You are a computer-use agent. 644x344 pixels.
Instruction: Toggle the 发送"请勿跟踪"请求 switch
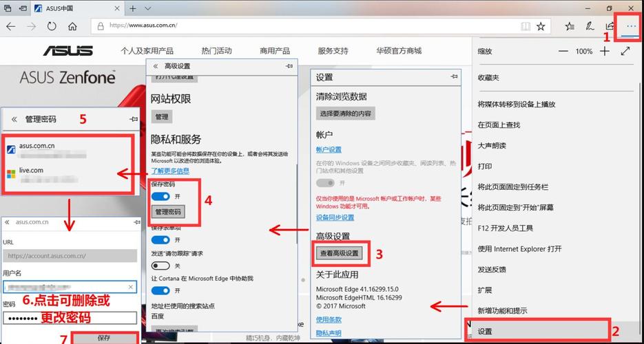coord(160,266)
